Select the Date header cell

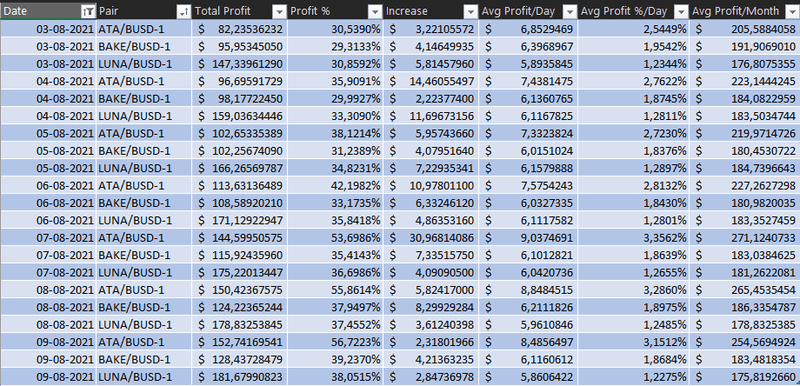coord(48,11)
